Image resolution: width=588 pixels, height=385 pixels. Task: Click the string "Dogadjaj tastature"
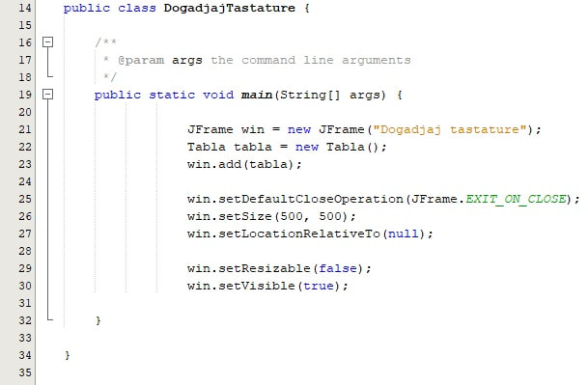[450, 129]
